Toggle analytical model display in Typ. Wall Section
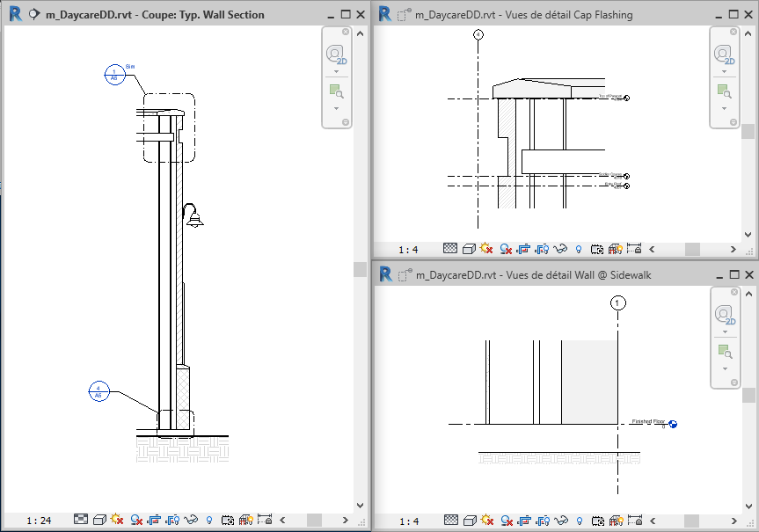This screenshot has width=759, height=532. coord(246,520)
